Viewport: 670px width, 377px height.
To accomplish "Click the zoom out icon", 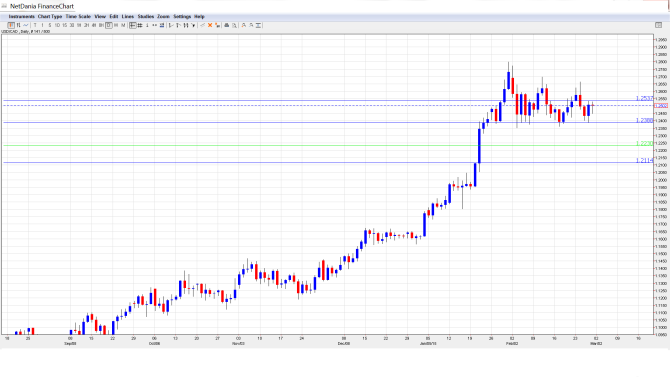I will pos(251,26).
